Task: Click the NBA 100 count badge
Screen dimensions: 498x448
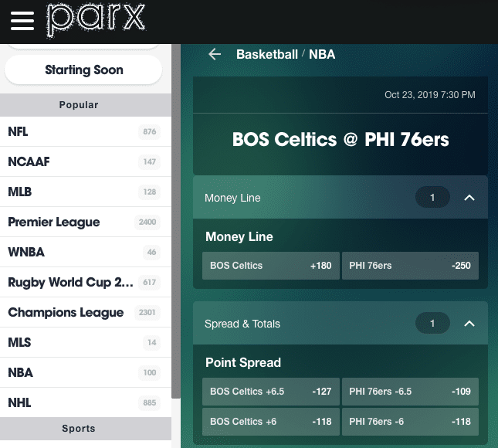Action: point(150,372)
